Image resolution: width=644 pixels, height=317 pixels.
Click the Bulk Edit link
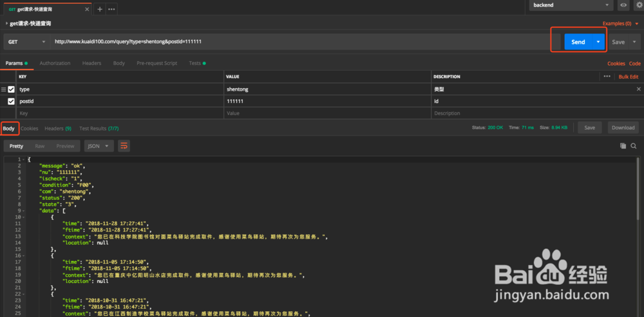click(629, 77)
